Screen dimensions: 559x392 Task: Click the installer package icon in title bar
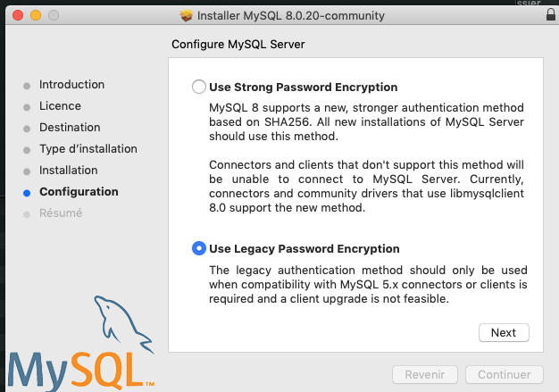click(187, 16)
